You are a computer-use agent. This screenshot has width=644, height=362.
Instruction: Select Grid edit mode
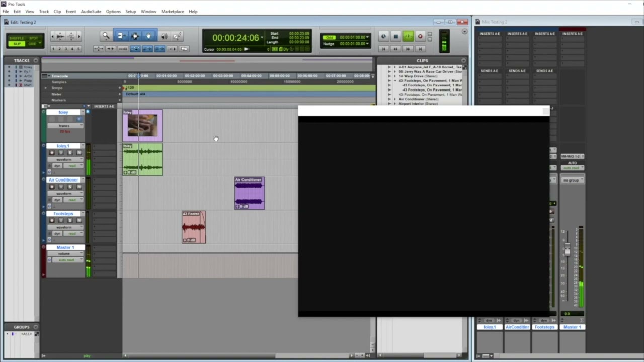33,44
